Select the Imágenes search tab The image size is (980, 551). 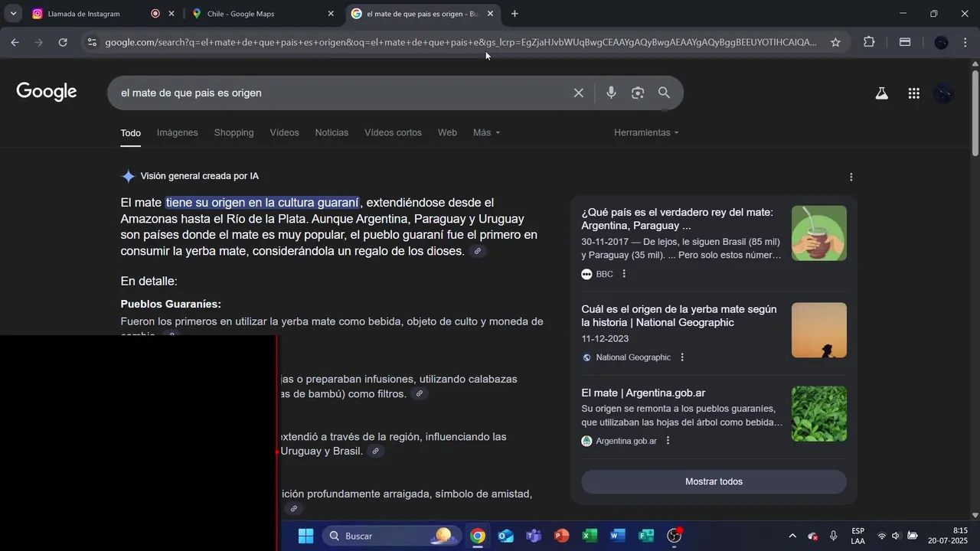coord(178,132)
